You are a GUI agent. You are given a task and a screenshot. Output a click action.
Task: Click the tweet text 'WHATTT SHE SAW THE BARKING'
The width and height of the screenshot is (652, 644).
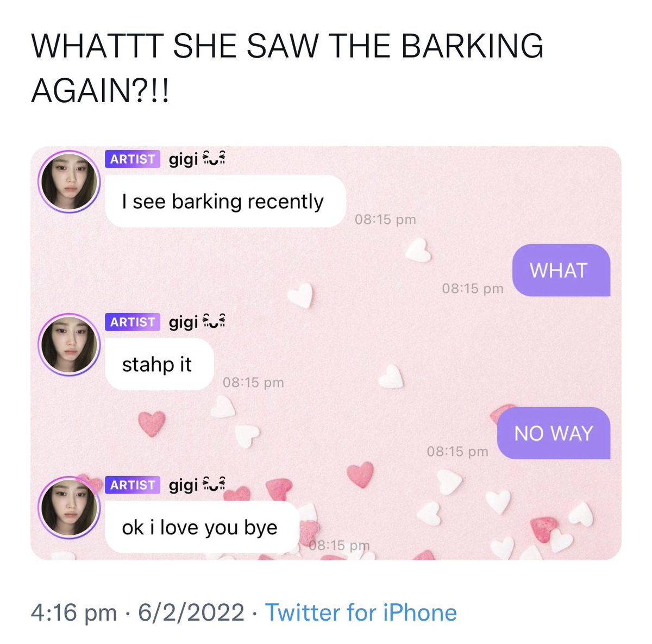[287, 46]
